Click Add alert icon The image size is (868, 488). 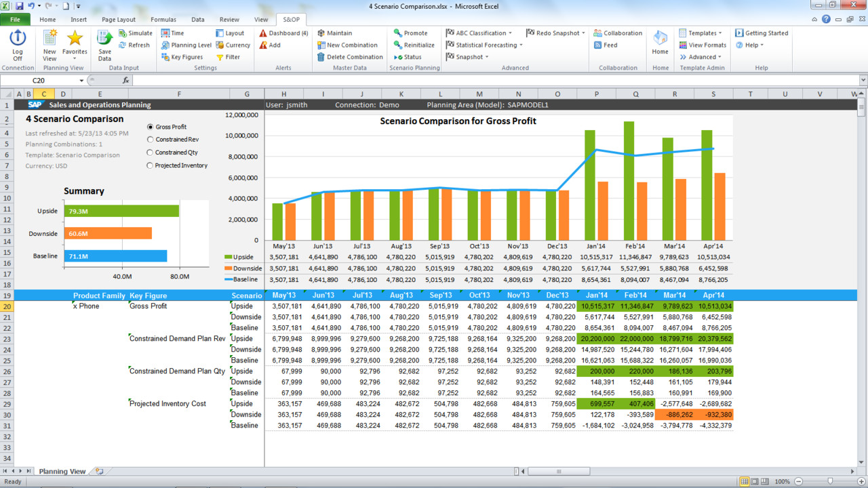click(x=262, y=45)
